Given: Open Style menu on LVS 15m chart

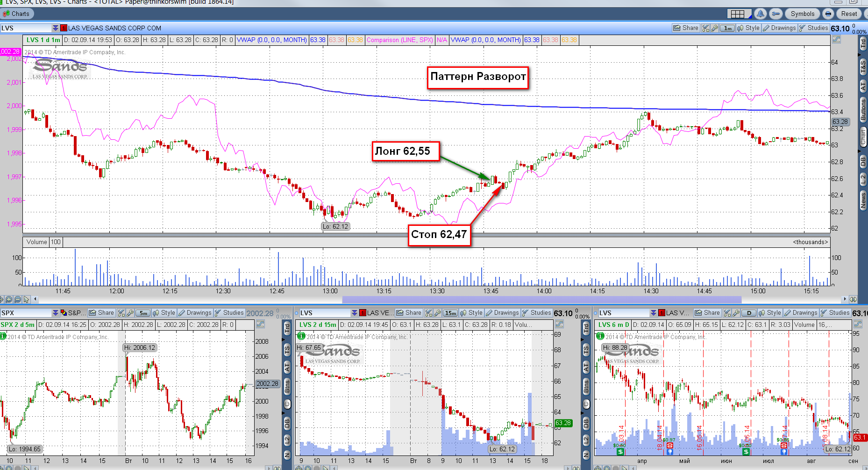Looking at the screenshot, I should click(x=471, y=313).
